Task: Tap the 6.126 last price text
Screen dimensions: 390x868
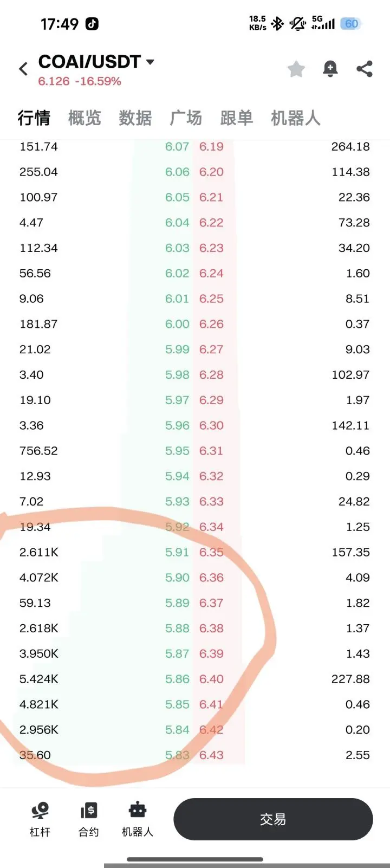Action: click(54, 81)
